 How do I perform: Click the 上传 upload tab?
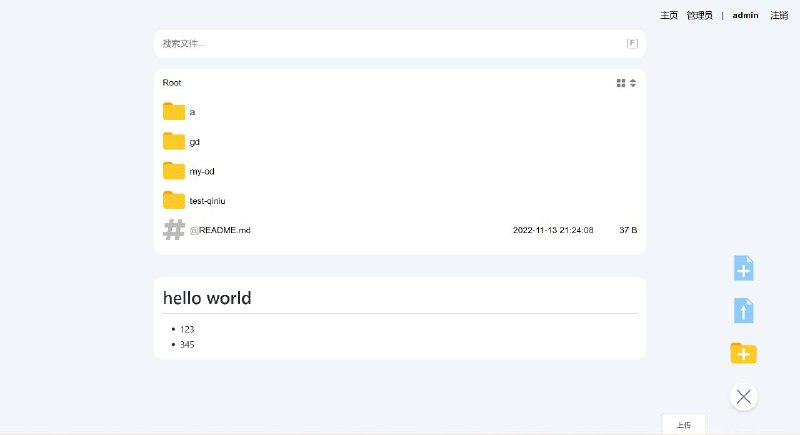(x=683, y=425)
